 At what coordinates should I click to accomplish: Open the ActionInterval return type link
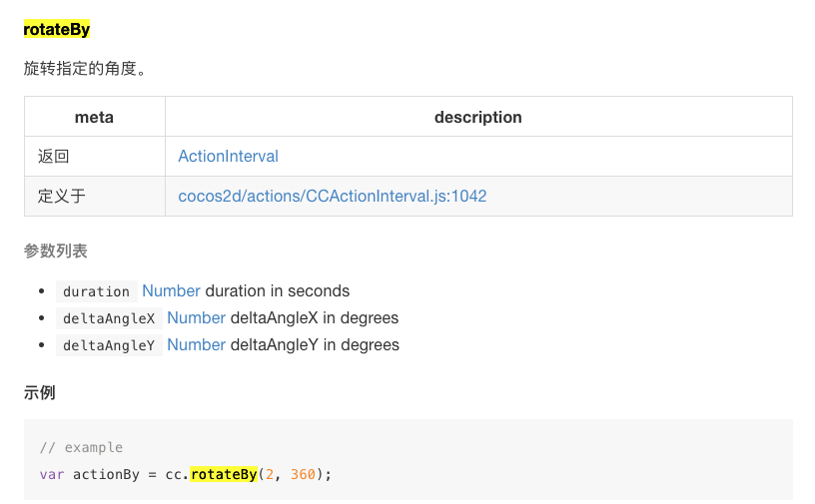pos(228,157)
